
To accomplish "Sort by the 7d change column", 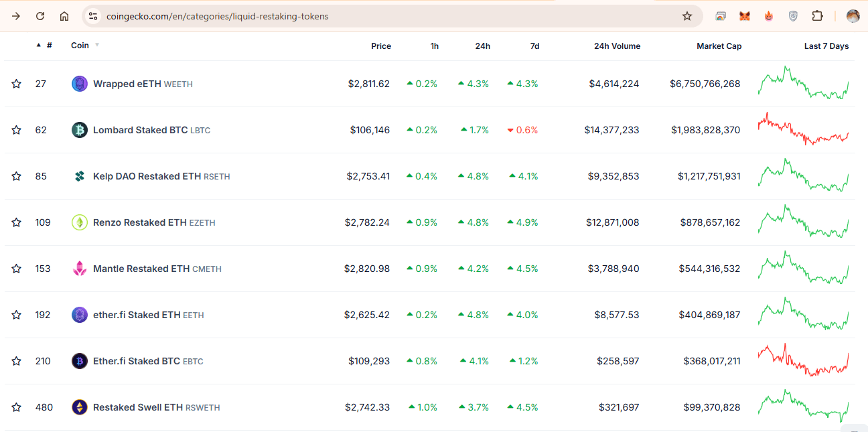I will (534, 46).
